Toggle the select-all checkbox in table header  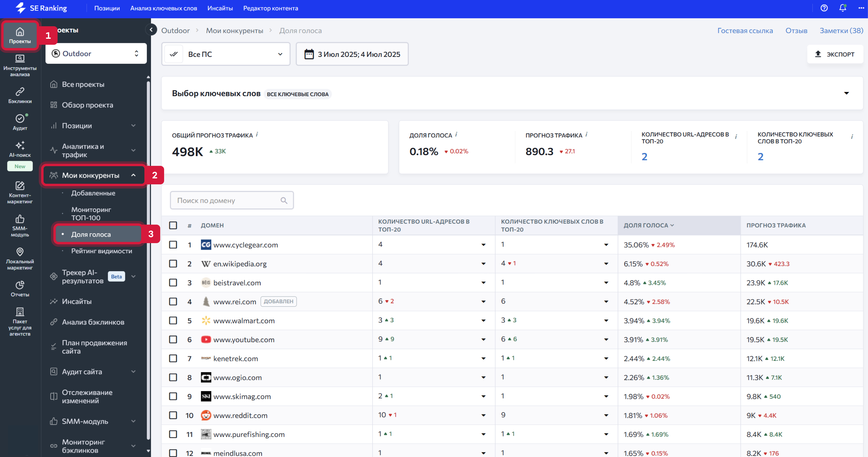point(173,225)
